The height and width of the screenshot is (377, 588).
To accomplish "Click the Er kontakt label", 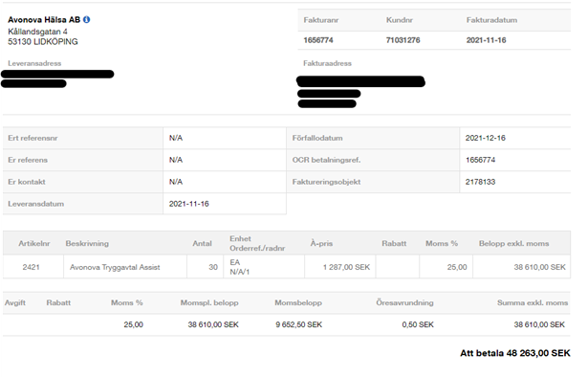I will pos(27,182).
